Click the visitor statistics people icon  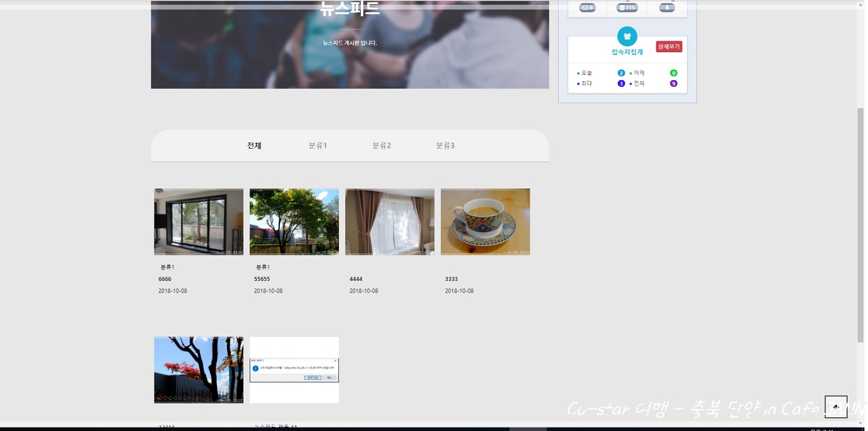tap(627, 37)
